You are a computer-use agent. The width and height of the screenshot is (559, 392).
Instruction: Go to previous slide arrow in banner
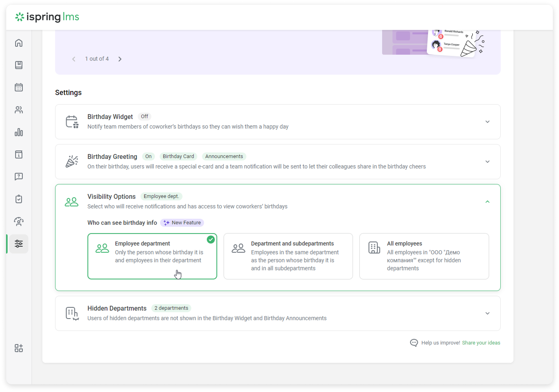(74, 59)
